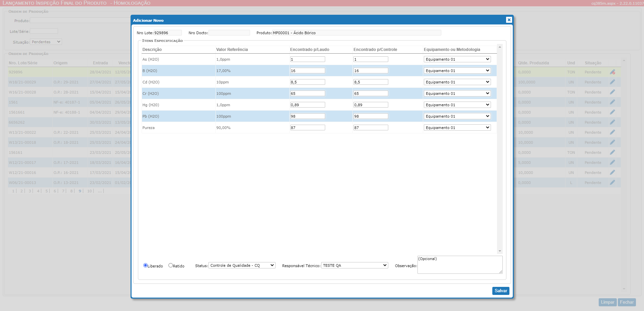
Task: Select the Liberado radio option
Action: point(145,265)
